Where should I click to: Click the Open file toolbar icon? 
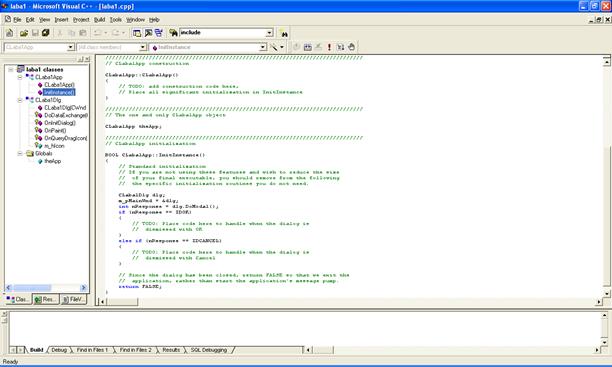pyautogui.click(x=23, y=33)
